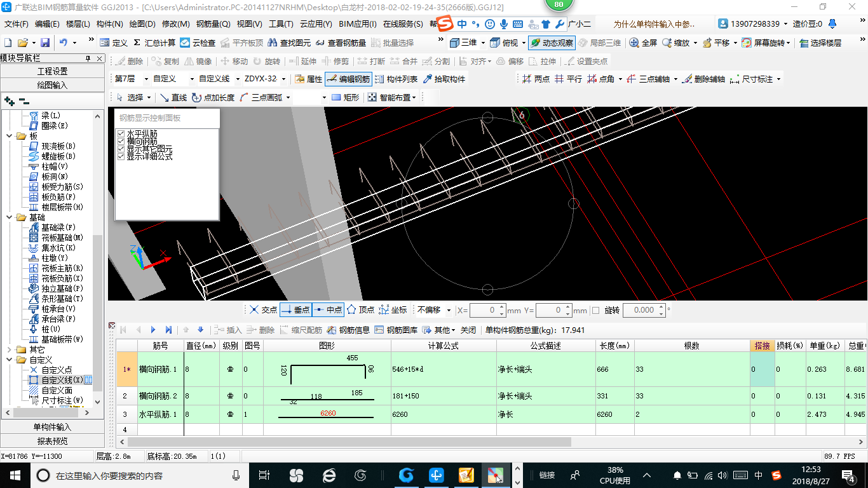Open 属性 properties panel
Screen dimensions: 868x488
point(309,79)
